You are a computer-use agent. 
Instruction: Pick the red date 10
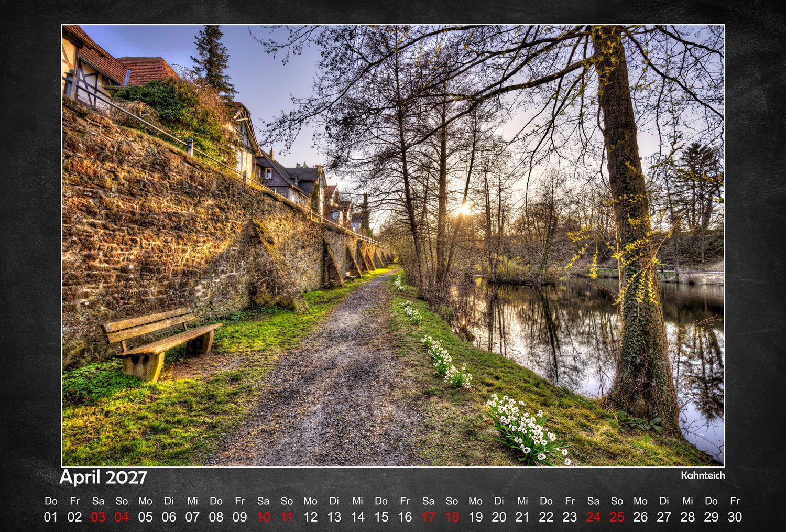(264, 517)
